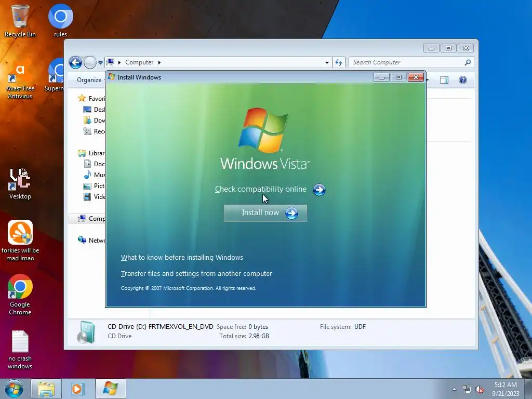Select Favorites in navigation pane
The width and height of the screenshot is (532, 399).
pos(91,98)
